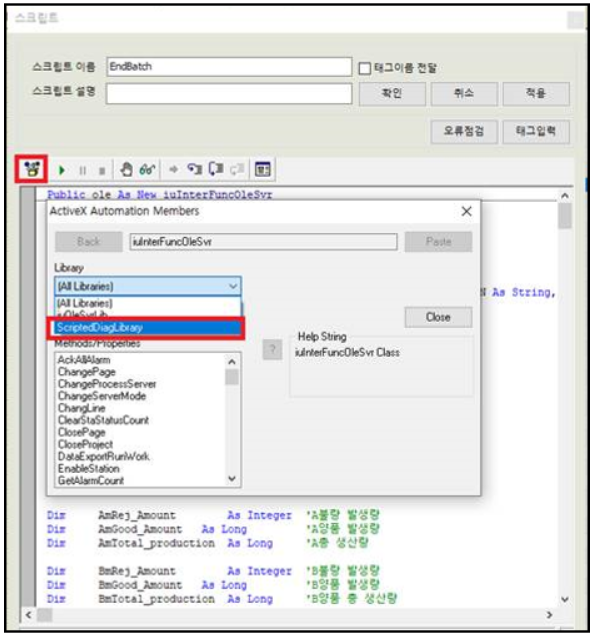Click the AmGood_Amount declaration line
The width and height of the screenshot is (592, 636).
coord(213,529)
